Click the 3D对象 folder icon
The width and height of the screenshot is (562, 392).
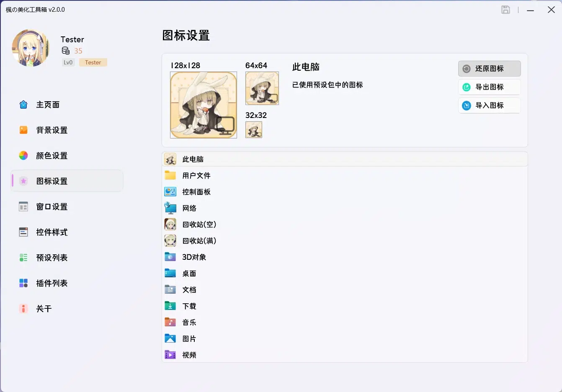coord(170,257)
